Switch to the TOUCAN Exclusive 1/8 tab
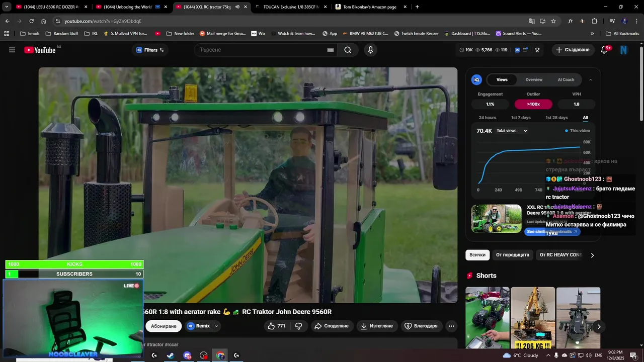Screen dimensions: 644x362 click(291, 7)
